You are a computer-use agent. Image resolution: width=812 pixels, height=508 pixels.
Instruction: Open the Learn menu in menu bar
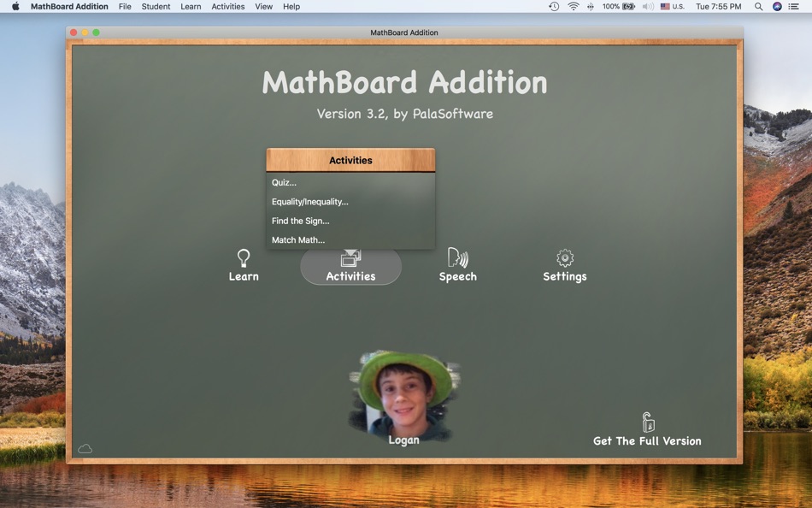click(191, 7)
